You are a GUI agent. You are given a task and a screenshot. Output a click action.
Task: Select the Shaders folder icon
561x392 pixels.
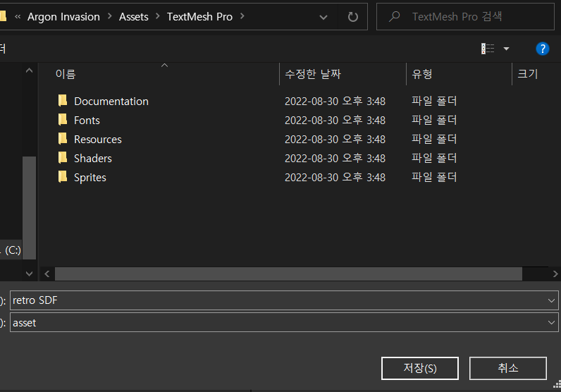[63, 157]
